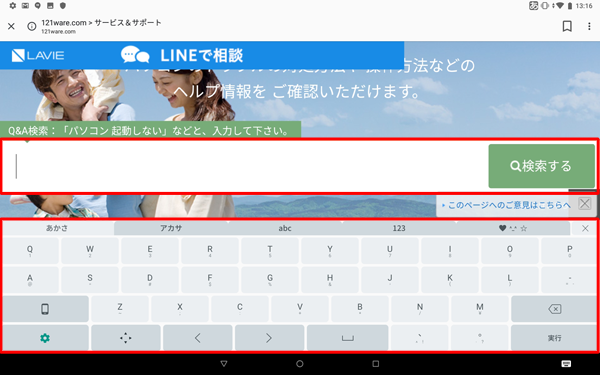Tap the E key

(150, 251)
